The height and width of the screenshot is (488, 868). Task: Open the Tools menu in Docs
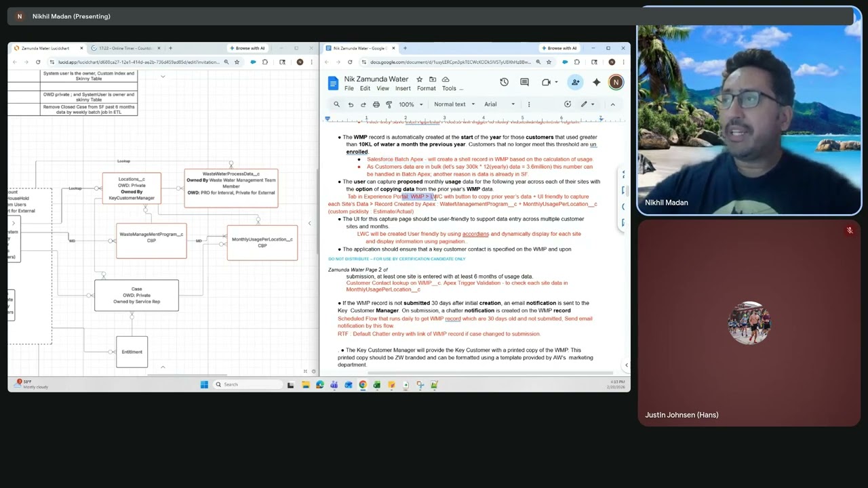click(449, 89)
